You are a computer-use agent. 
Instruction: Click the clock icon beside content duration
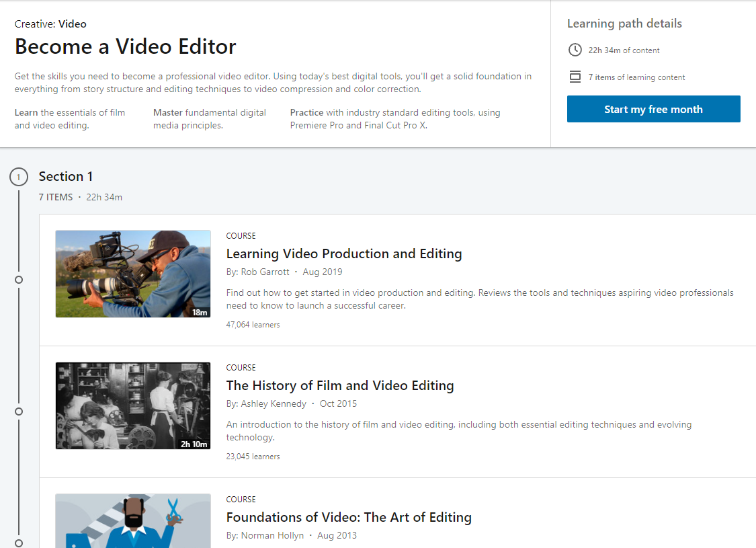pyautogui.click(x=575, y=50)
